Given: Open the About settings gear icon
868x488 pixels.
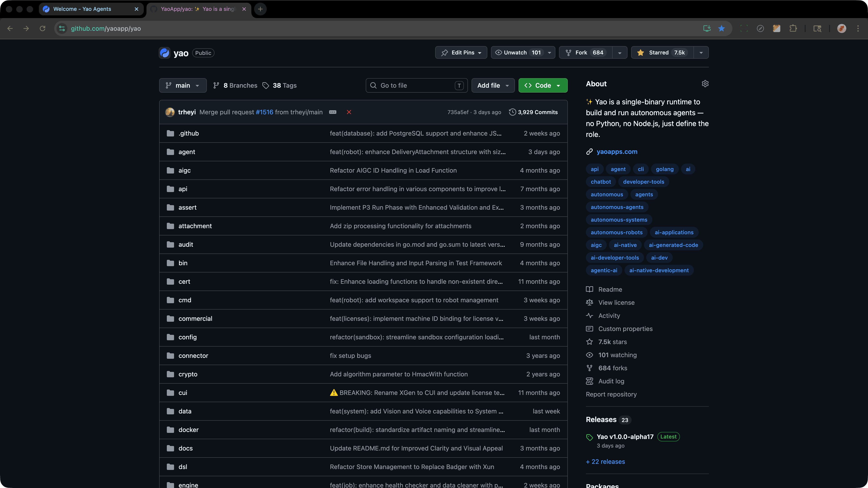Looking at the screenshot, I should (705, 84).
